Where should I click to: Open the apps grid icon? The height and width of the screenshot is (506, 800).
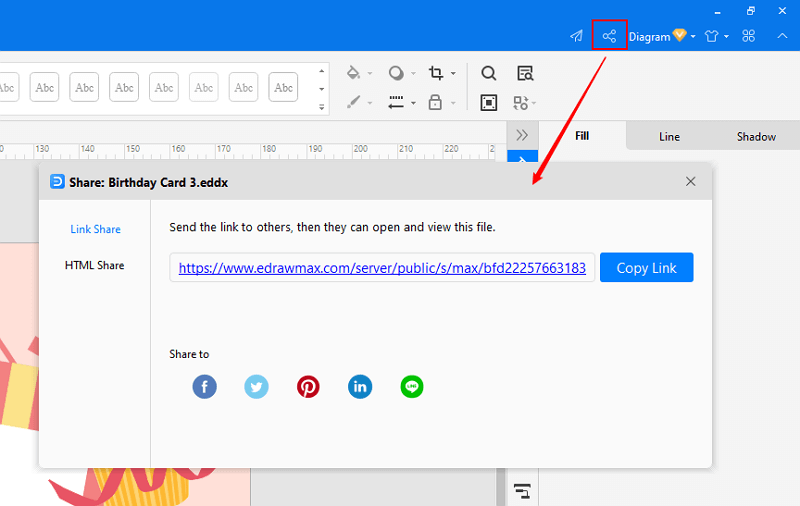pos(748,36)
